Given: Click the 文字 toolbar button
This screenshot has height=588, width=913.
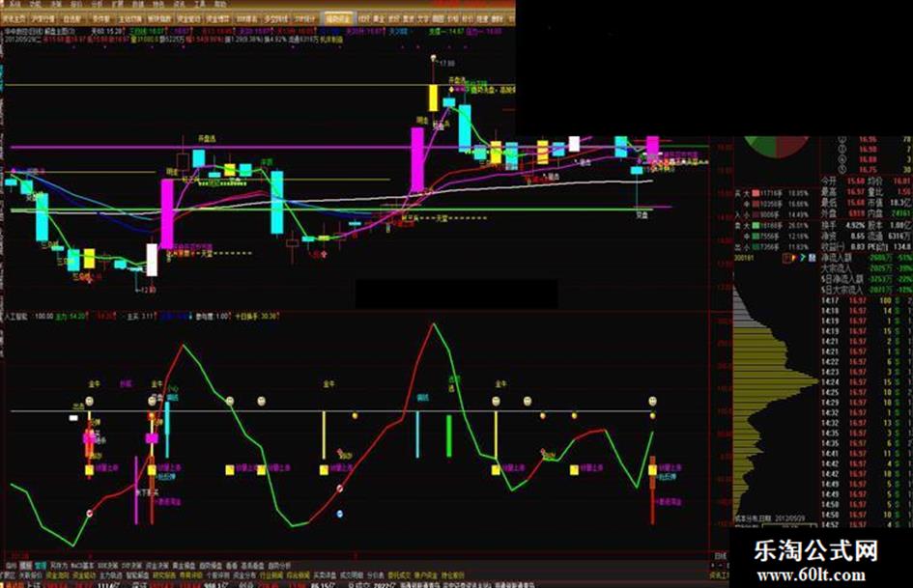Looking at the screenshot, I should (423, 19).
